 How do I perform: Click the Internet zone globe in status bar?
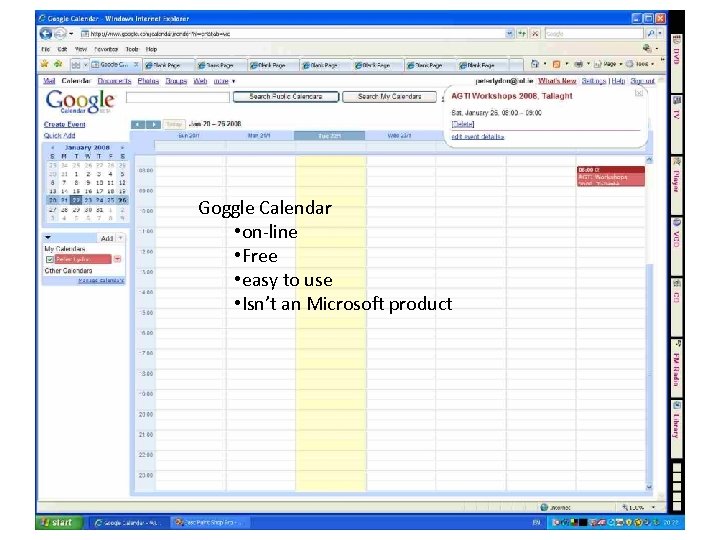[544, 507]
